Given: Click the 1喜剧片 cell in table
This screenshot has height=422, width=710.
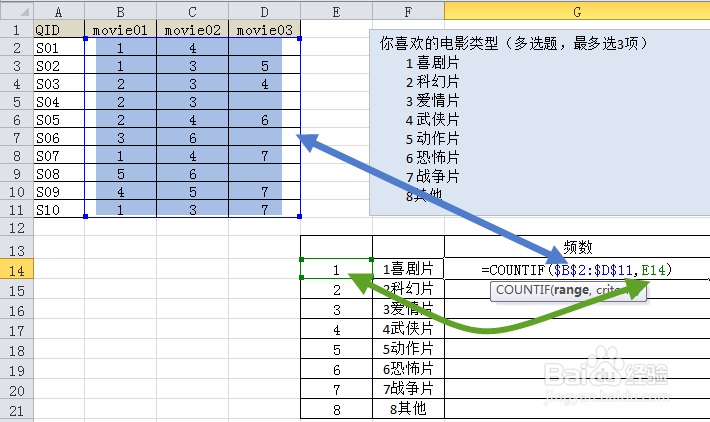Looking at the screenshot, I should (408, 269).
